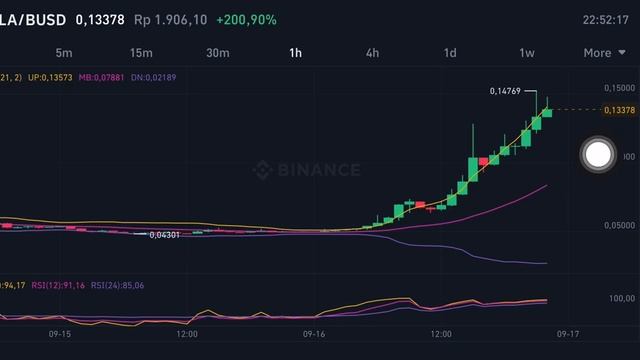
Task: Select the 15m timeframe tab
Action: click(141, 53)
